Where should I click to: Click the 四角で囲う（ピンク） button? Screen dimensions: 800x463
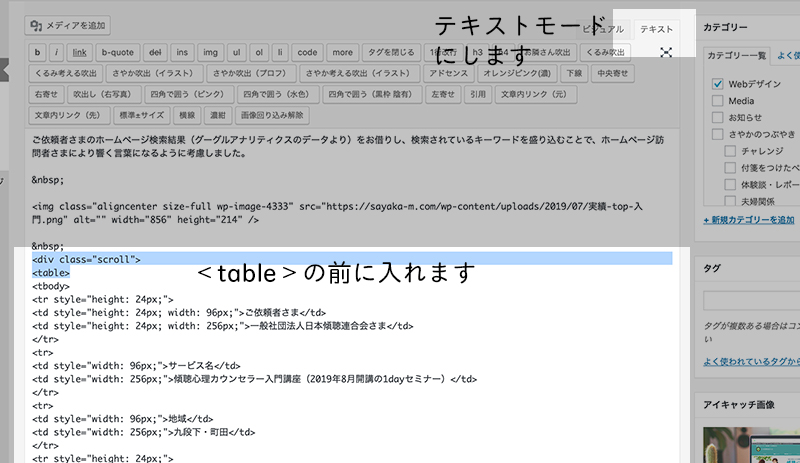(x=189, y=94)
